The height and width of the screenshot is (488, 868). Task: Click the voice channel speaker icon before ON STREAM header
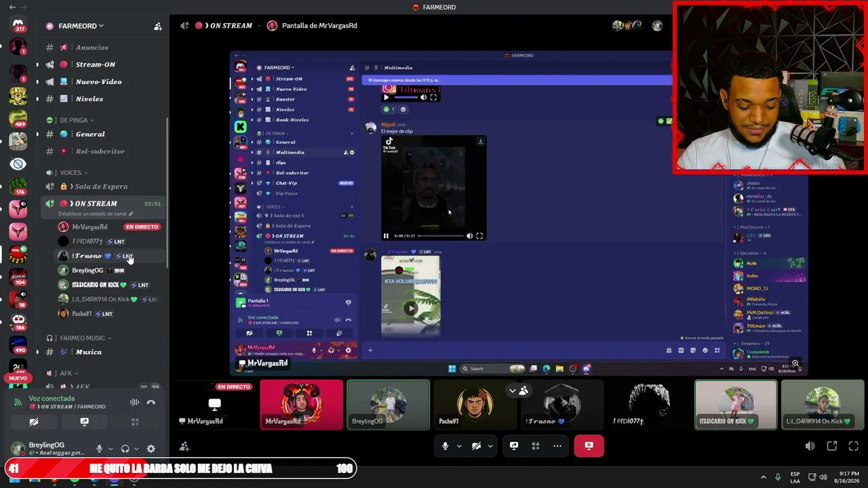click(184, 26)
